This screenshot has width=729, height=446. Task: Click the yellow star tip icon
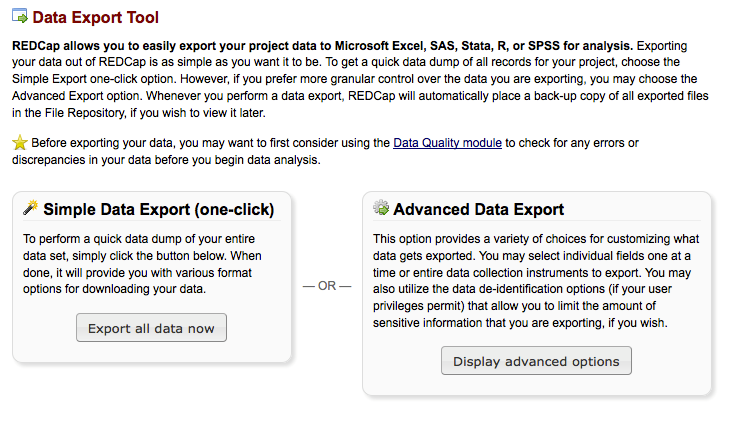(x=20, y=143)
